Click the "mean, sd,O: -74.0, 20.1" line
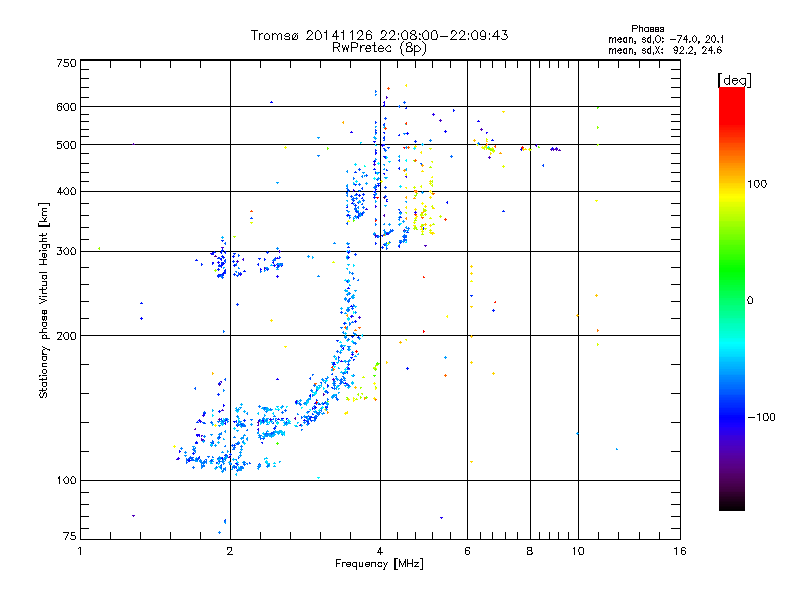 click(x=665, y=39)
